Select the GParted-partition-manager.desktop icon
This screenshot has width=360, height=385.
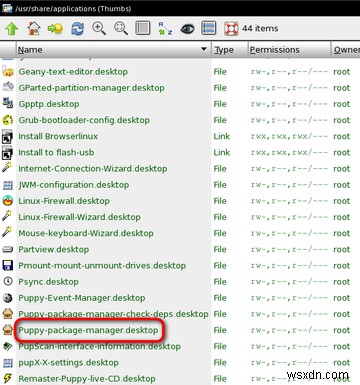tap(8, 87)
